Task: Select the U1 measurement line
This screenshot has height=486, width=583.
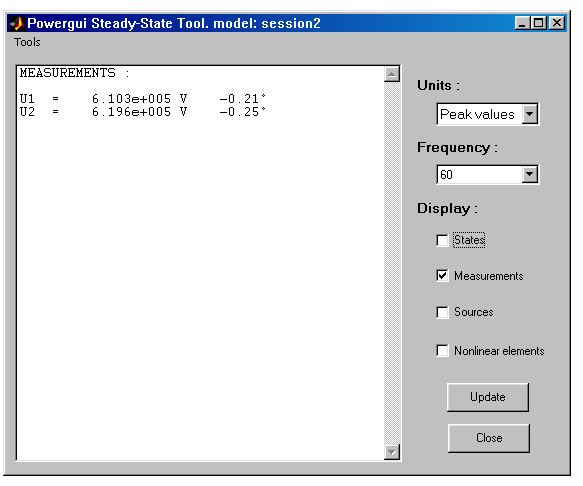Action: coord(143,99)
